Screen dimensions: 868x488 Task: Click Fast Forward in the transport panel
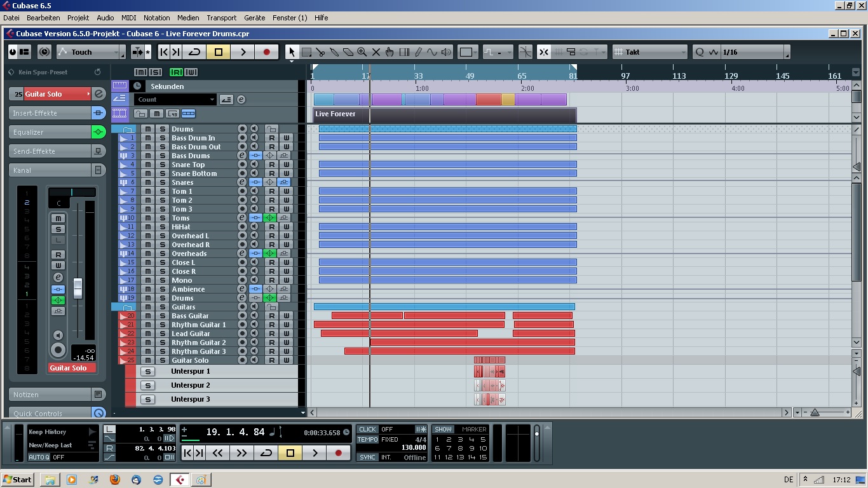(241, 453)
